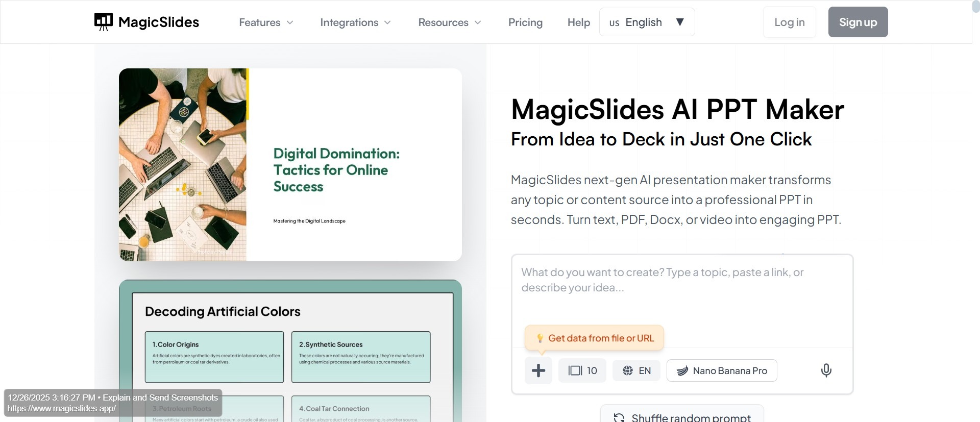Image resolution: width=980 pixels, height=422 pixels.
Task: Open the Digital Domination slide preview
Action: click(290, 165)
